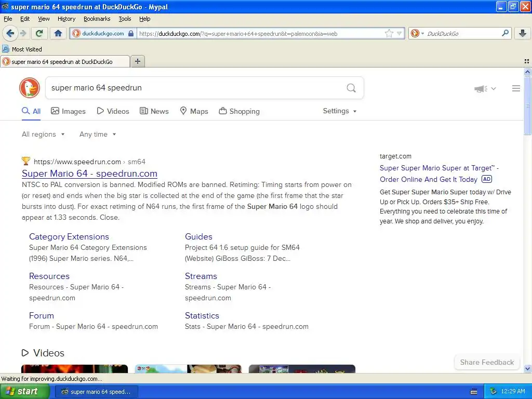Switch to the Shopping tab
The width and height of the screenshot is (532, 399).
(239, 111)
